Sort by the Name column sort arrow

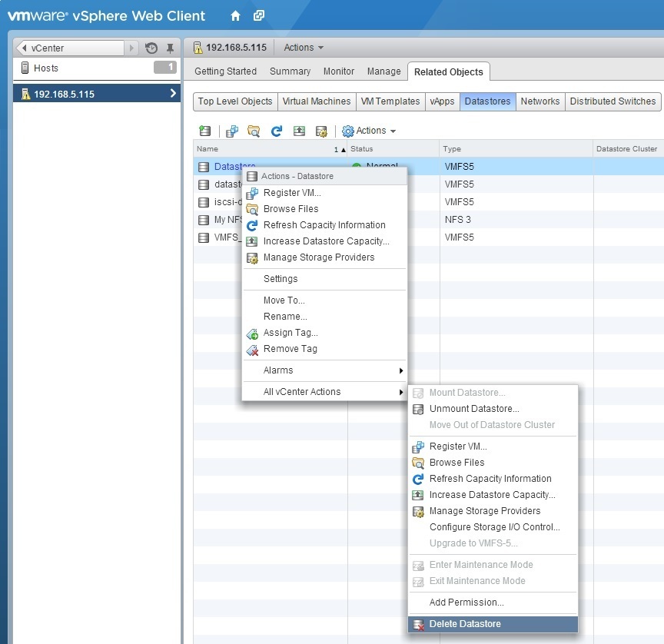point(344,149)
